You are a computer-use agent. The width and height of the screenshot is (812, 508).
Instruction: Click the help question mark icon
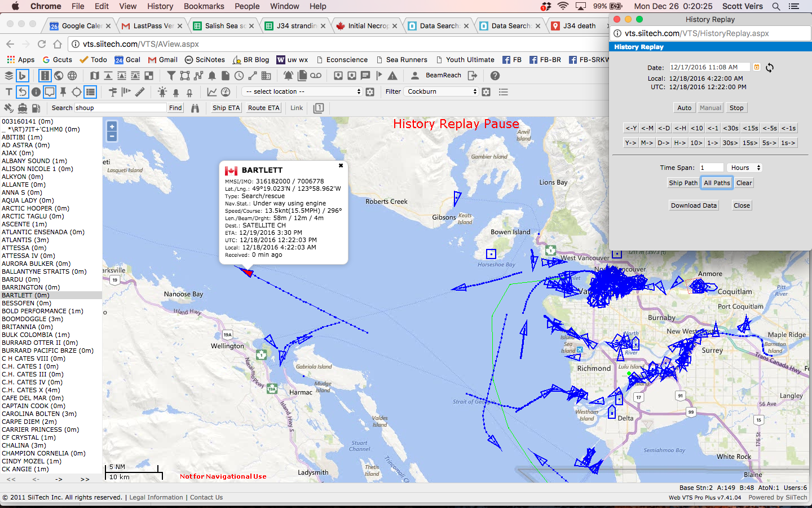[x=495, y=76]
